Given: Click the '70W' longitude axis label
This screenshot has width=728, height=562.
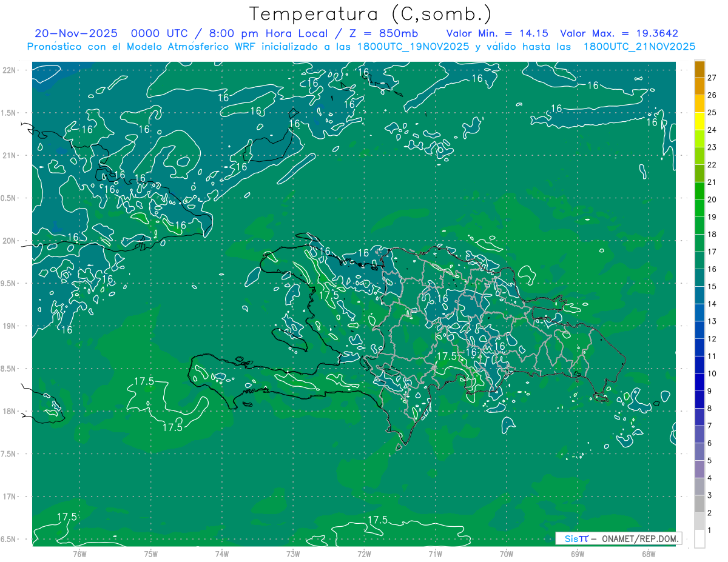Looking at the screenshot, I should 507,554.
